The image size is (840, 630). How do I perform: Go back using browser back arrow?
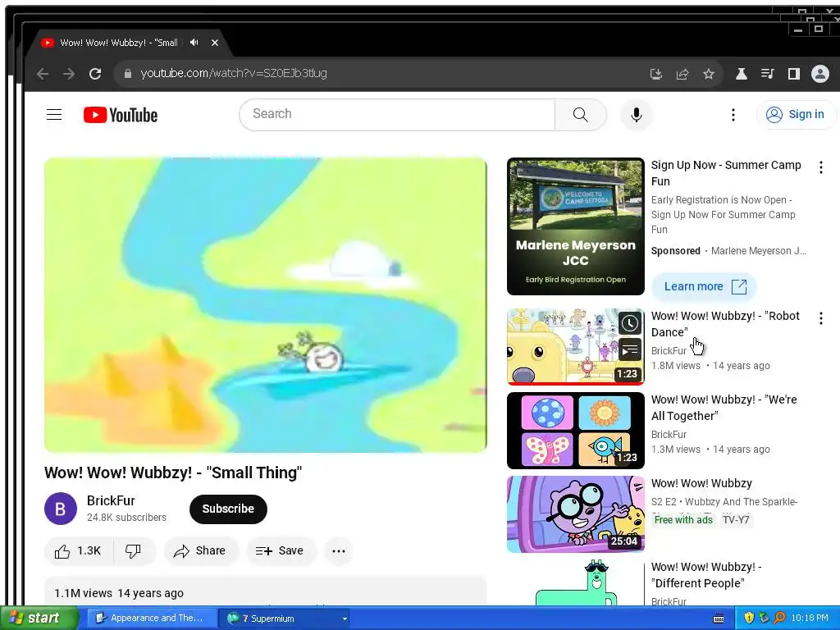43,74
